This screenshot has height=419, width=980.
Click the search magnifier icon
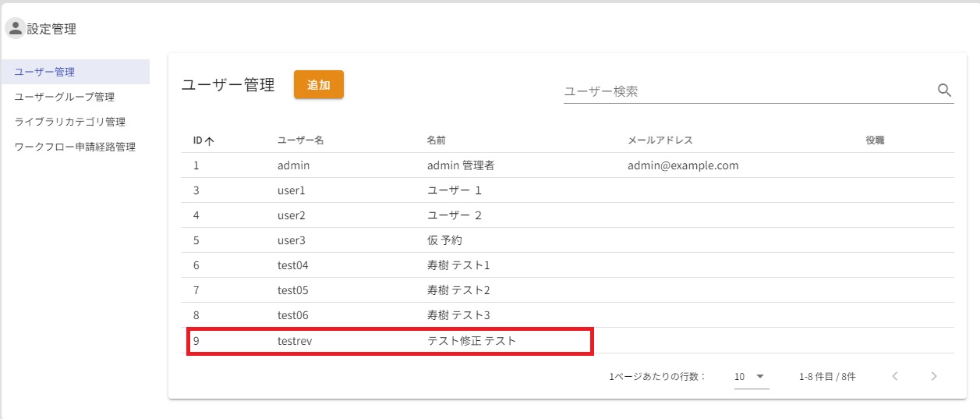point(944,91)
